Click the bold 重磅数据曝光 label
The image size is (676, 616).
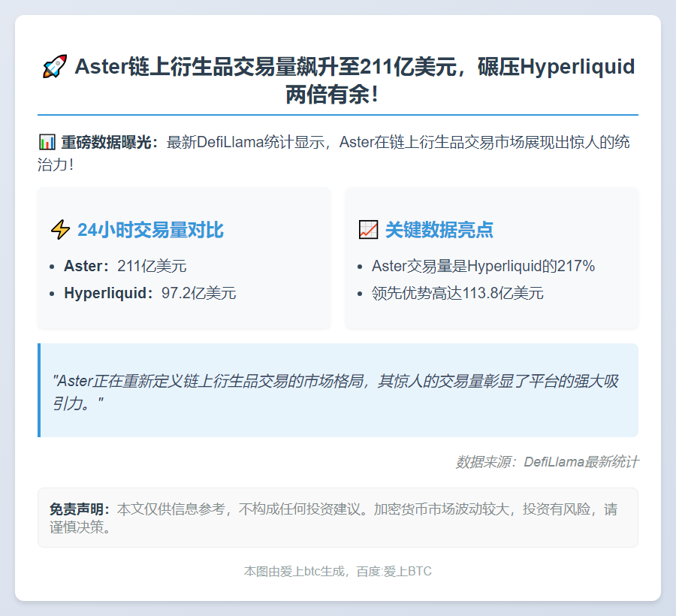[x=110, y=143]
